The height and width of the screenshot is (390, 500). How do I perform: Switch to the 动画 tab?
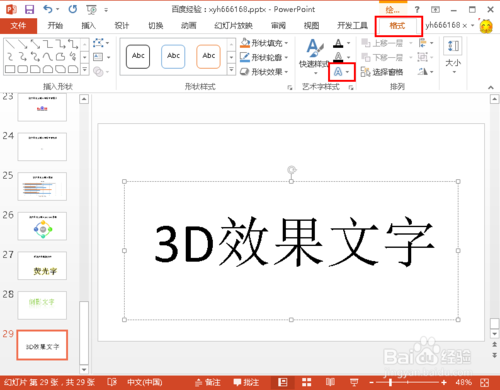coord(189,25)
